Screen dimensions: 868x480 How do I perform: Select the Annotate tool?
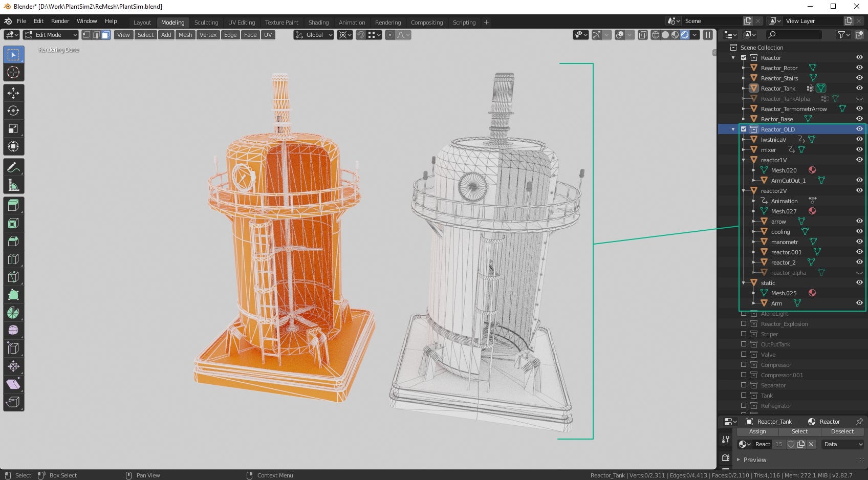(13, 167)
